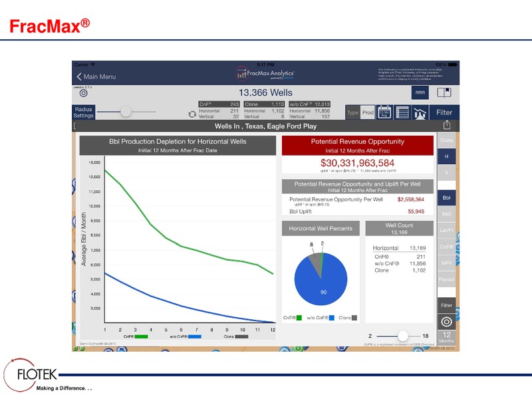This screenshot has width=532, height=399.
Task: Switch segmented control to Prod
Action: [368, 112]
